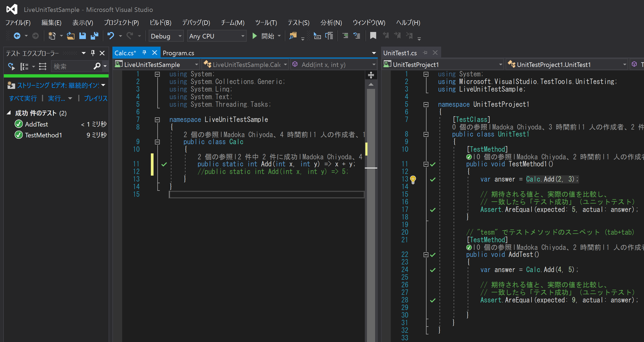Click the Test Explorer search field
644x342 pixels.
point(72,66)
